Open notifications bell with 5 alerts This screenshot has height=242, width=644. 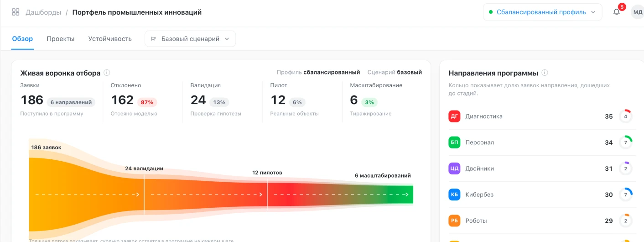pyautogui.click(x=617, y=12)
